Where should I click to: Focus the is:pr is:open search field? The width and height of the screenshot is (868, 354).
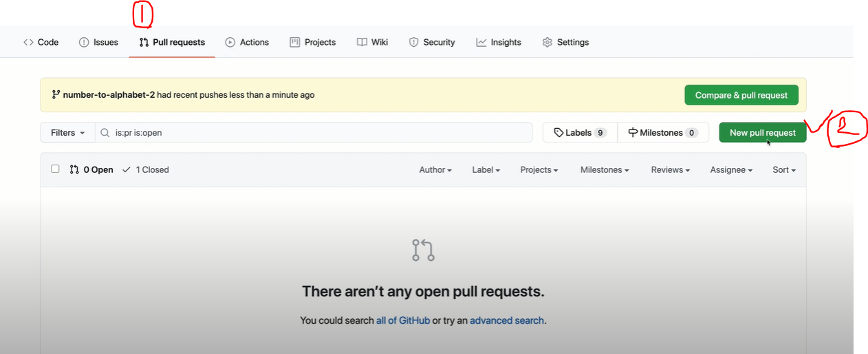point(314,132)
